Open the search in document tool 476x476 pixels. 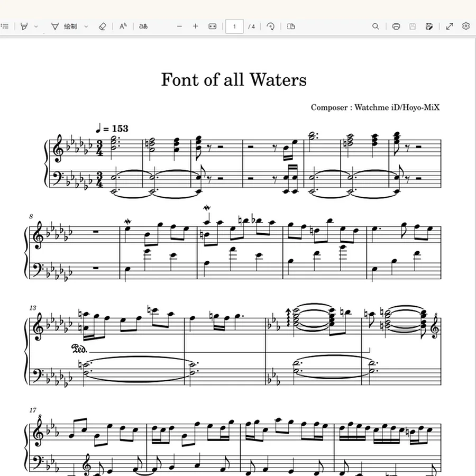tap(376, 26)
